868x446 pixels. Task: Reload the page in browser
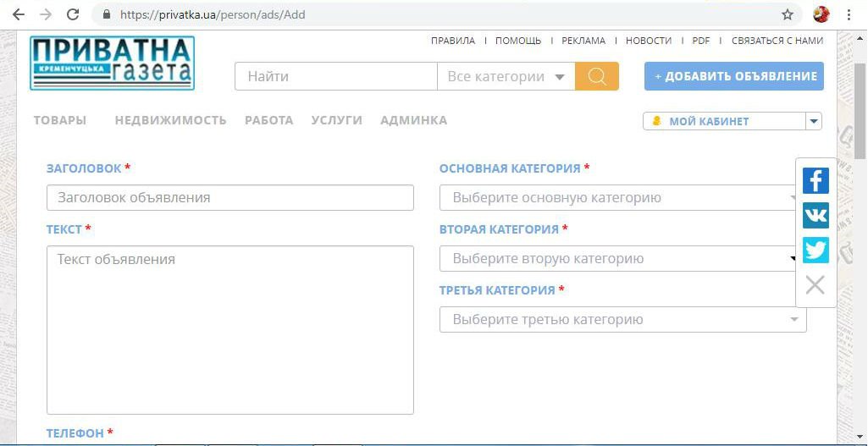pyautogui.click(x=73, y=14)
